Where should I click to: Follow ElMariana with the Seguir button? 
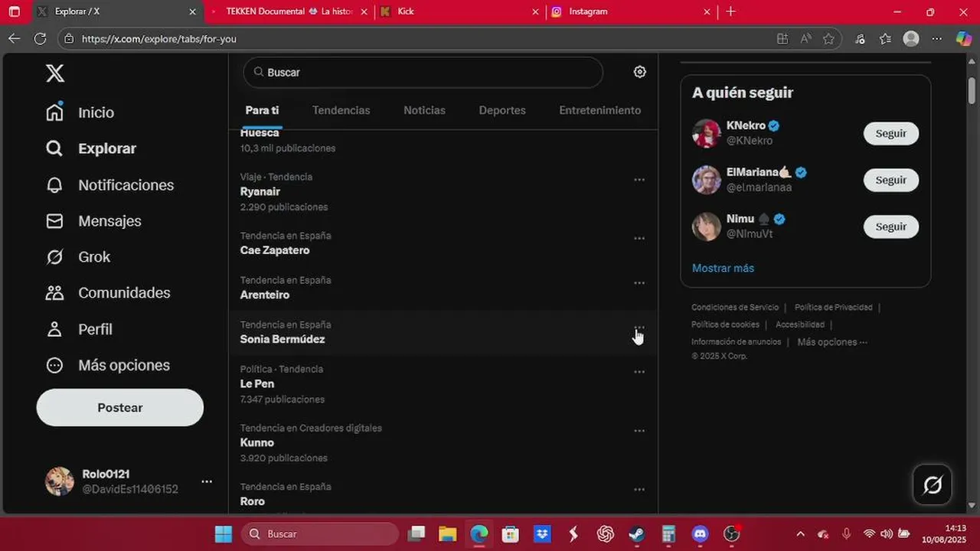[x=891, y=180]
